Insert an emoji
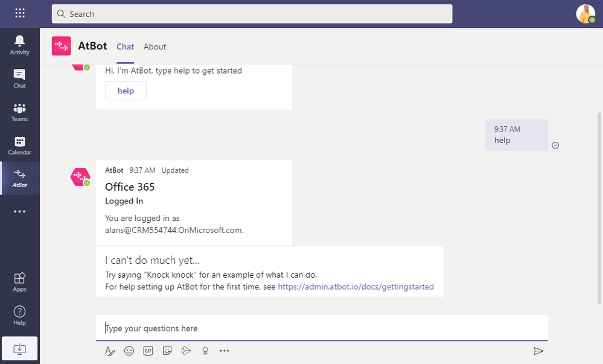The width and height of the screenshot is (603, 364). pyautogui.click(x=129, y=351)
